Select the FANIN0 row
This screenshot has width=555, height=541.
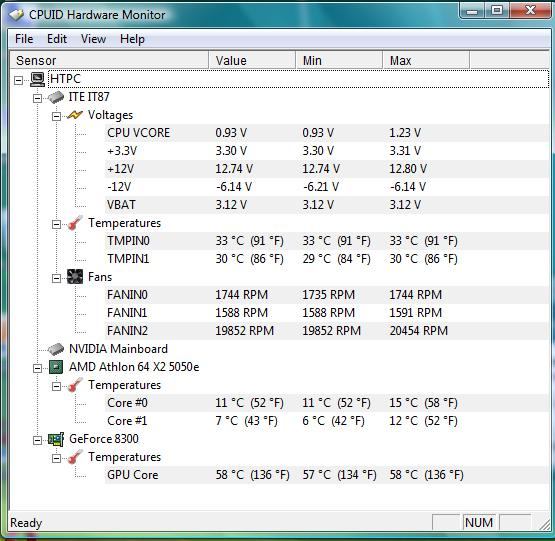pyautogui.click(x=327, y=295)
